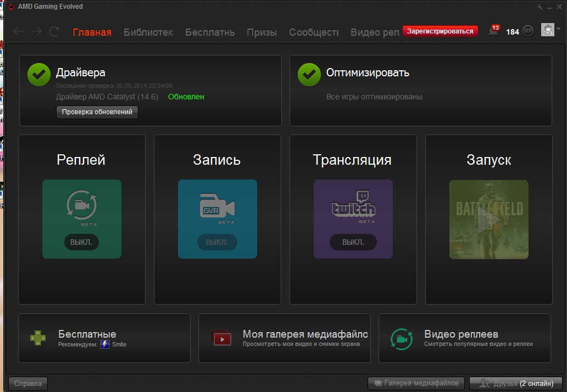
Task: Click Все игры оптимизированы text
Action: pyautogui.click(x=374, y=97)
